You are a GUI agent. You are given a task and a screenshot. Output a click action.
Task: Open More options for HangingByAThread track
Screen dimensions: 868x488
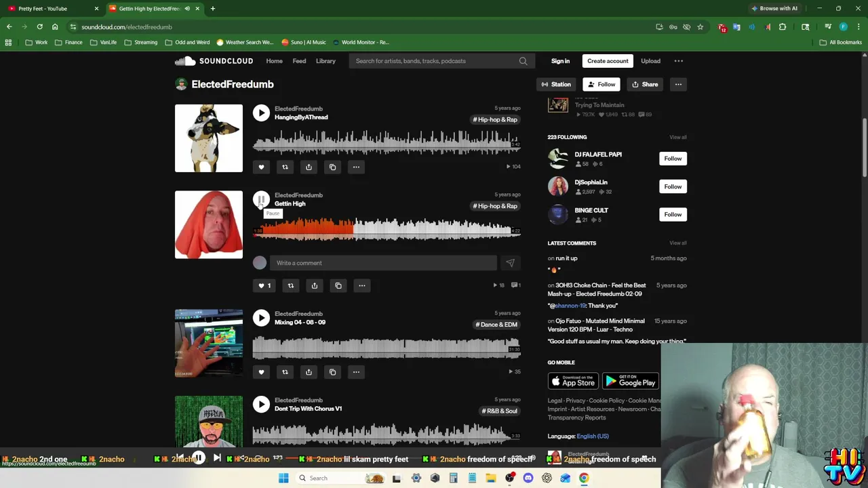click(356, 167)
